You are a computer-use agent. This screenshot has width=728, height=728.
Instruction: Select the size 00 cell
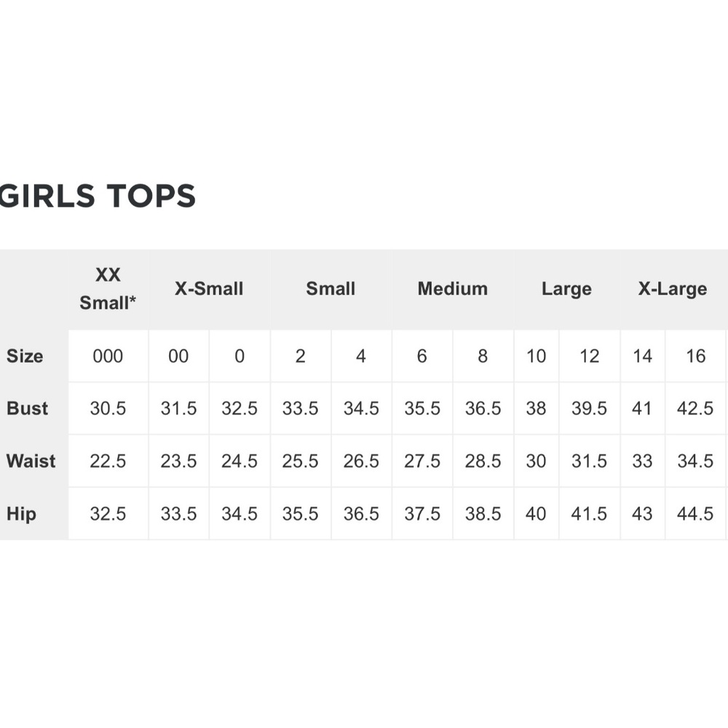178,356
